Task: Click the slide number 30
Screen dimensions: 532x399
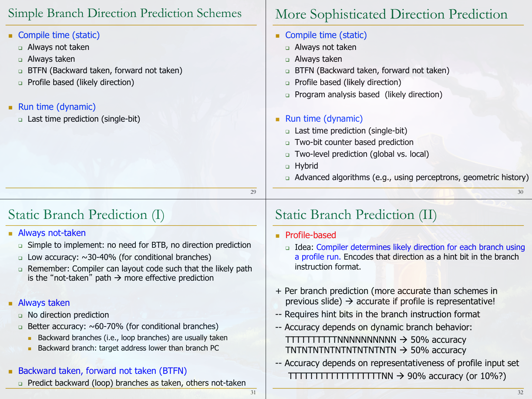Action: [520, 192]
